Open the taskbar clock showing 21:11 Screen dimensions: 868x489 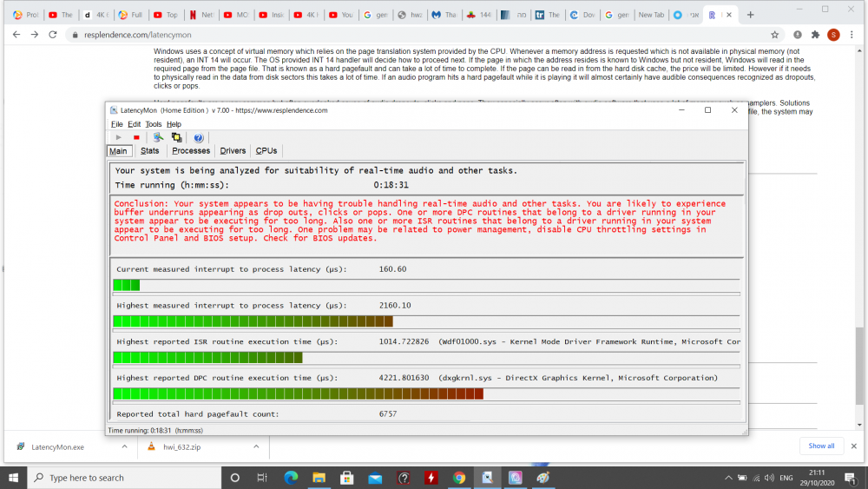click(x=817, y=478)
